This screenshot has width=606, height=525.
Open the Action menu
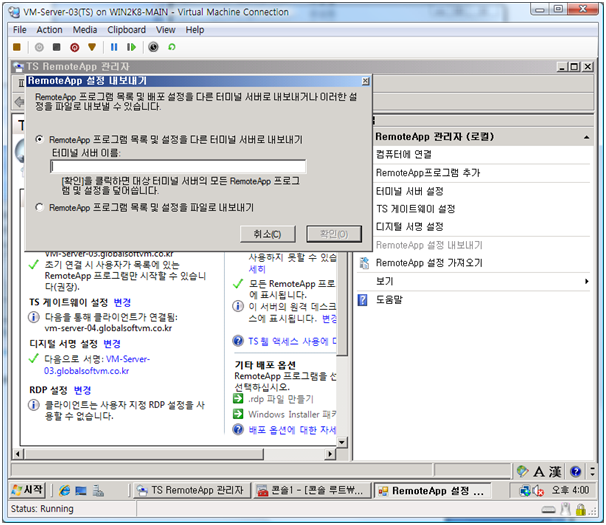click(x=49, y=30)
